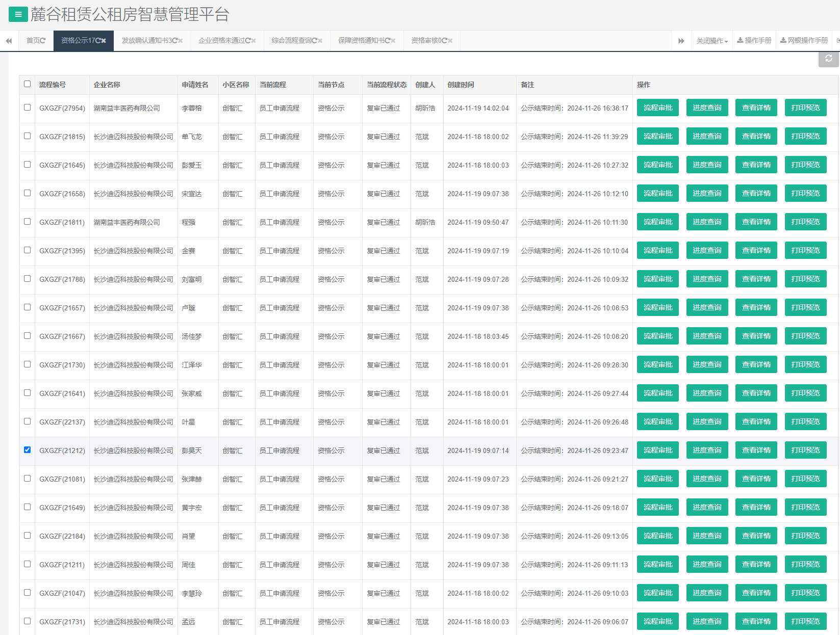Download the 操作手册 manual

pyautogui.click(x=754, y=41)
